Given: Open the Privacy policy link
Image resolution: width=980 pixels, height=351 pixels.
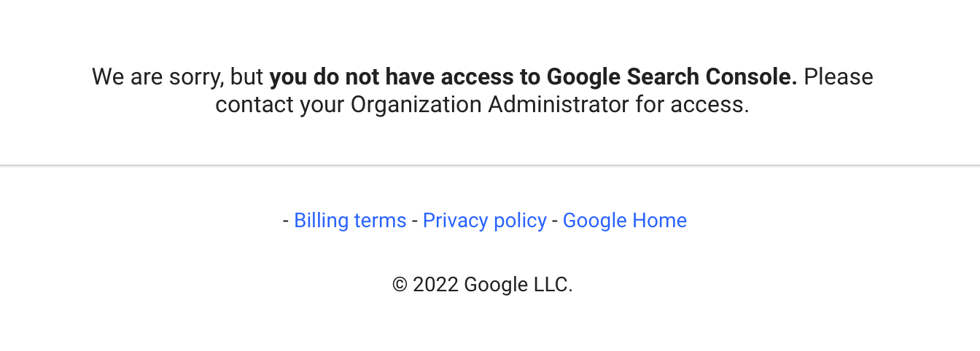Looking at the screenshot, I should (485, 221).
